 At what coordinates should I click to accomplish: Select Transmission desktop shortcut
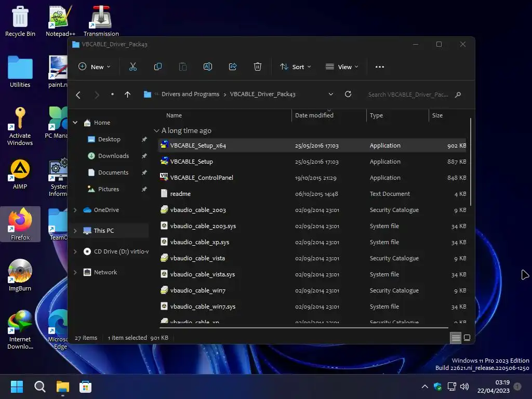click(101, 21)
